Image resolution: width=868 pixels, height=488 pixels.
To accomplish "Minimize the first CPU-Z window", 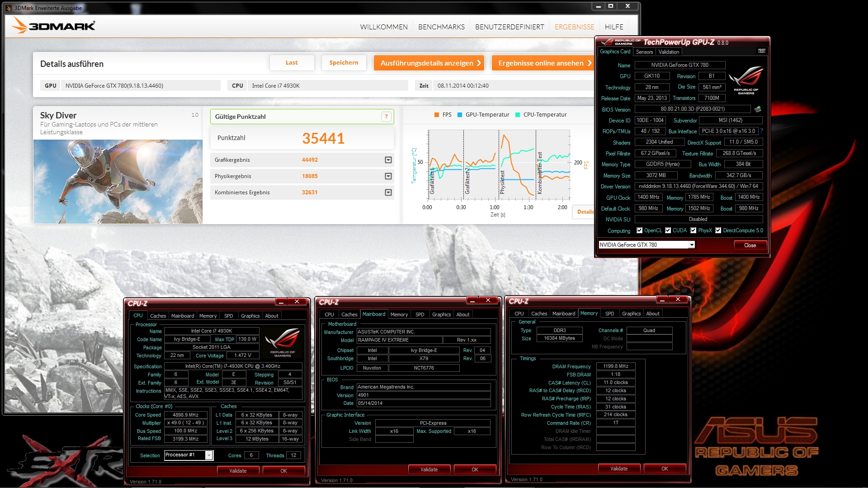I will pos(281,302).
